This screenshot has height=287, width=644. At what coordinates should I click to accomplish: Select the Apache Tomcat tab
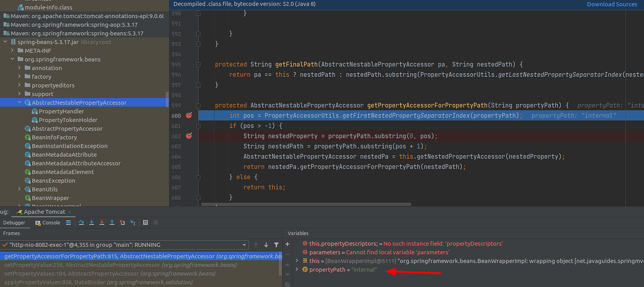coord(44,212)
